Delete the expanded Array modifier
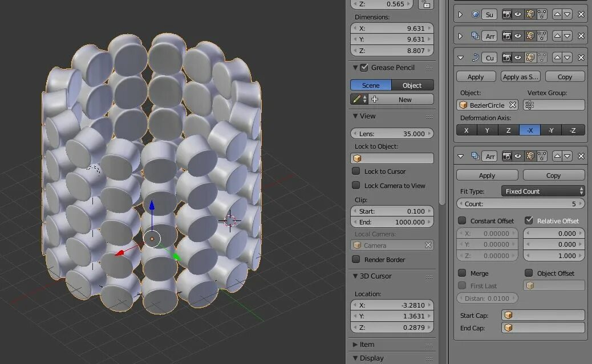The width and height of the screenshot is (592, 364). pyautogui.click(x=581, y=156)
